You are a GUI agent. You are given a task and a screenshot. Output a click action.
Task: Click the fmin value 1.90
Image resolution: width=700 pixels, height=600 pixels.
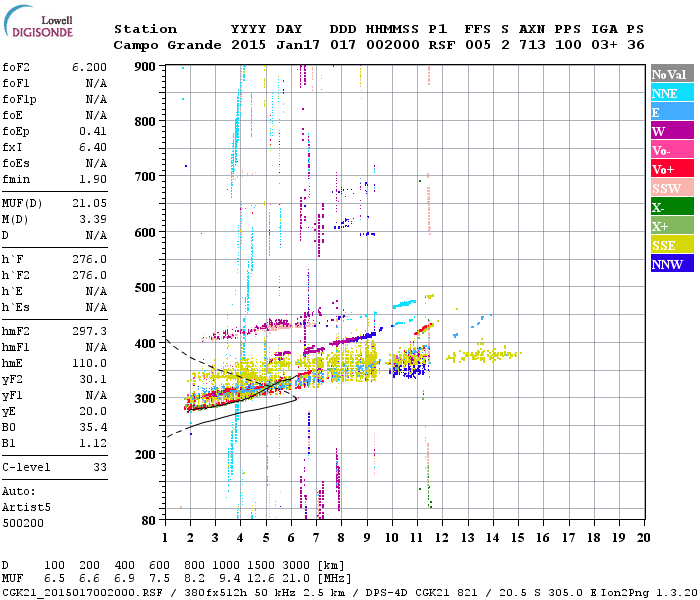click(x=93, y=179)
